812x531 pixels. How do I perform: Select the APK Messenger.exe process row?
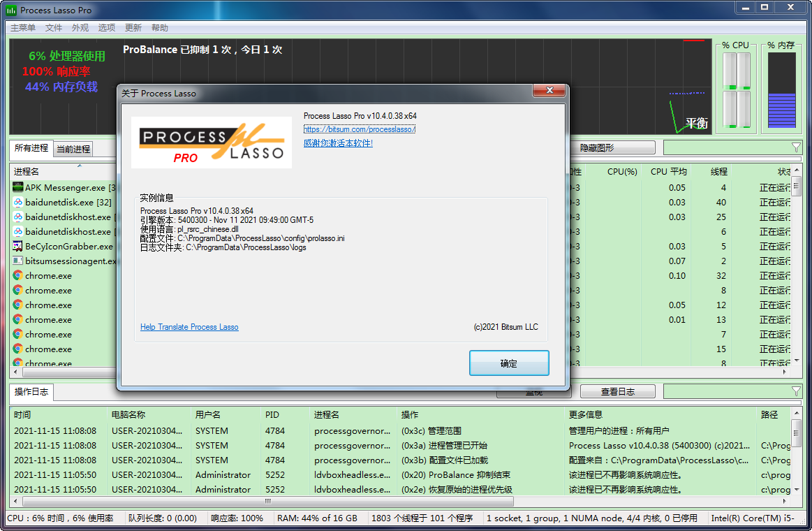coord(64,187)
